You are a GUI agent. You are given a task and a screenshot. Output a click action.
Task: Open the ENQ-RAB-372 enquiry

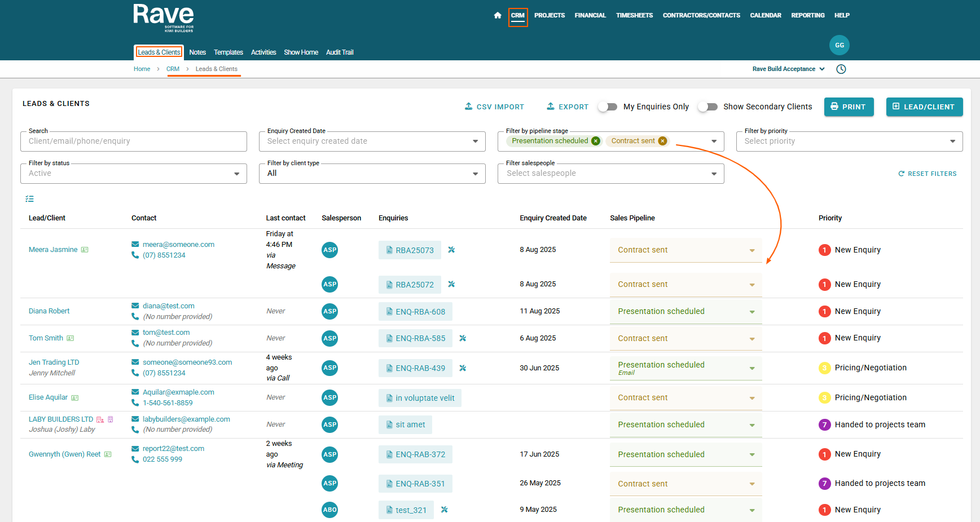(x=415, y=454)
